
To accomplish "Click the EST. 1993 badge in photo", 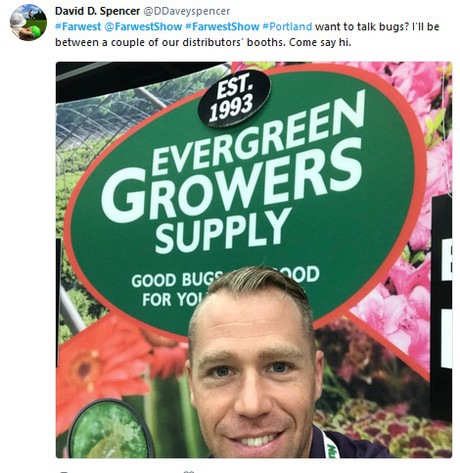I will click(234, 98).
